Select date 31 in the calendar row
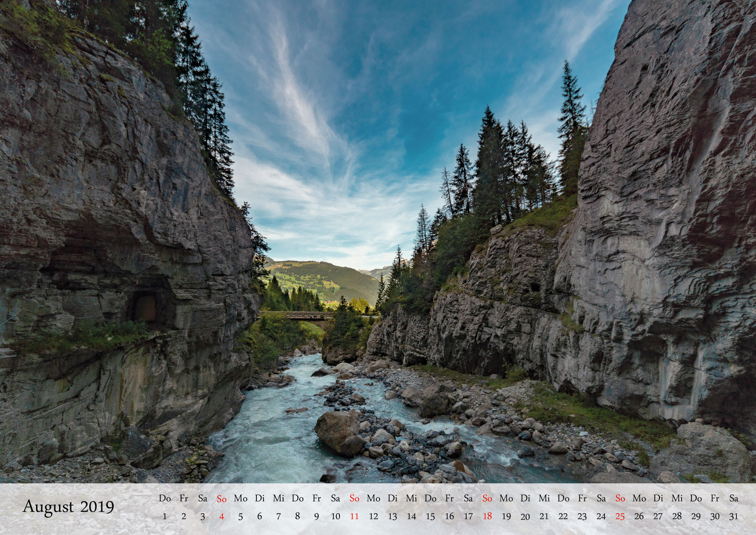 click(x=734, y=516)
